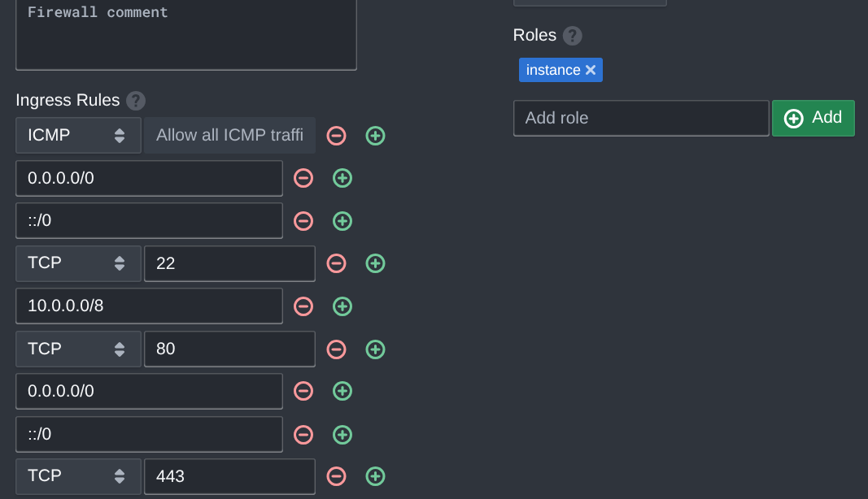Click the port 80 input field
868x499 pixels.
(x=229, y=349)
